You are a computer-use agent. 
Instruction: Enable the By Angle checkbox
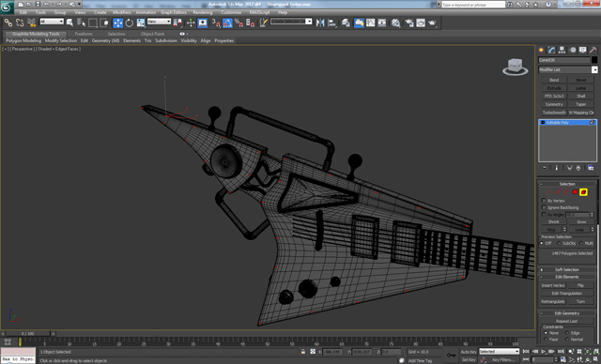pos(544,215)
